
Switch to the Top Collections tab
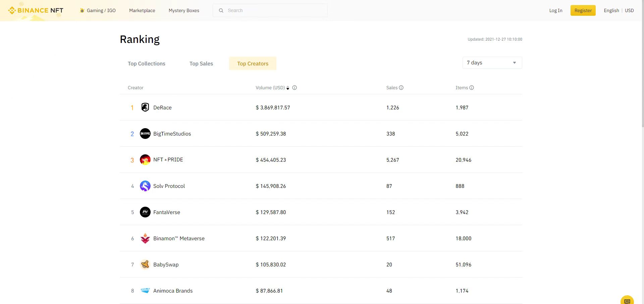pos(146,63)
